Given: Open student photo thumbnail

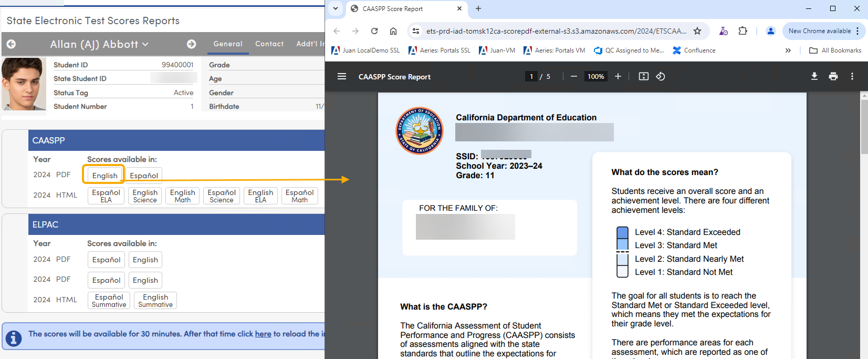Looking at the screenshot, I should pos(24,84).
